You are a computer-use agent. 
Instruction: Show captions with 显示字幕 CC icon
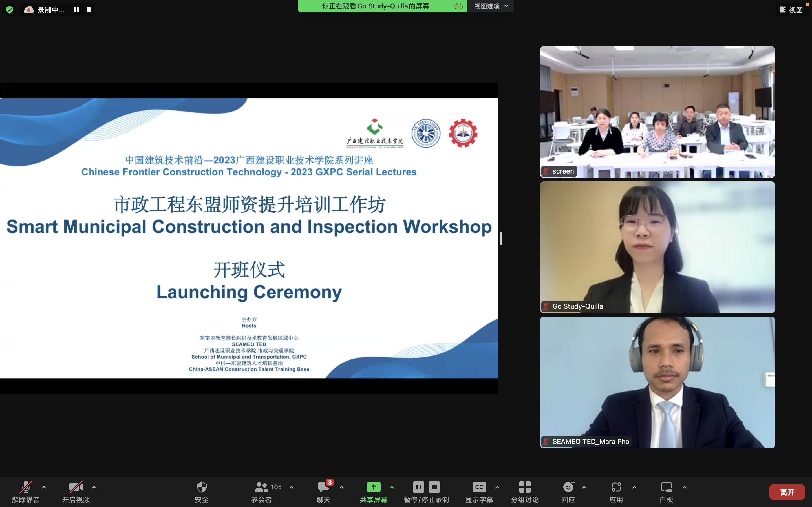pyautogui.click(x=479, y=487)
